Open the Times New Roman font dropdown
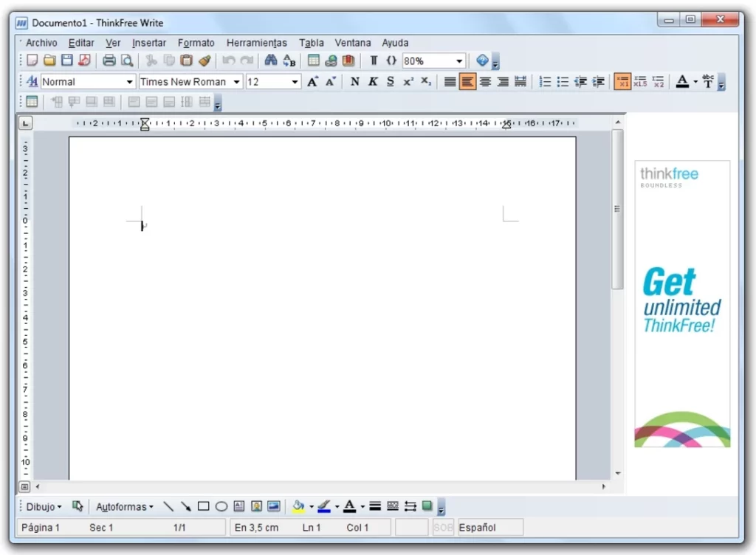The height and width of the screenshot is (555, 756). [x=237, y=82]
